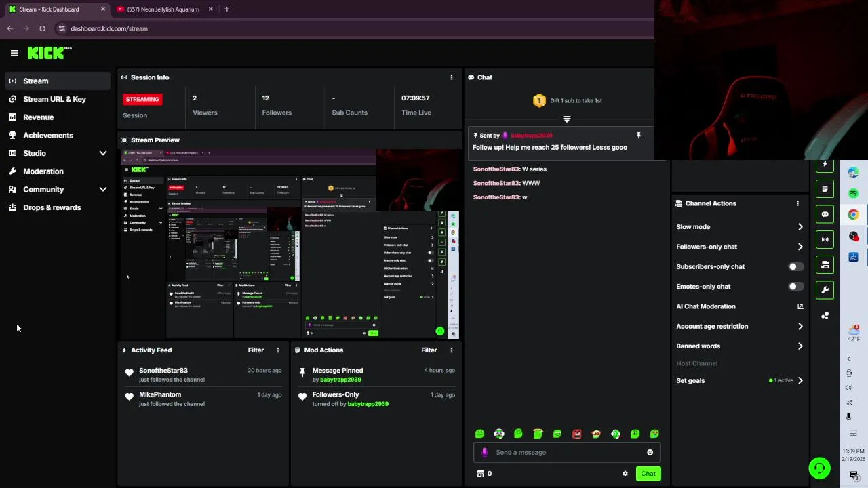Collapse the gift sub leaderboard arrow
The image size is (868, 488).
[567, 119]
